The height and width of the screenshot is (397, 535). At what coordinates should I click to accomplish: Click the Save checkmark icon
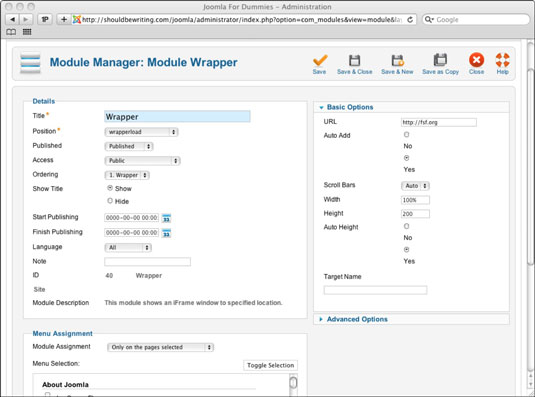[320, 61]
